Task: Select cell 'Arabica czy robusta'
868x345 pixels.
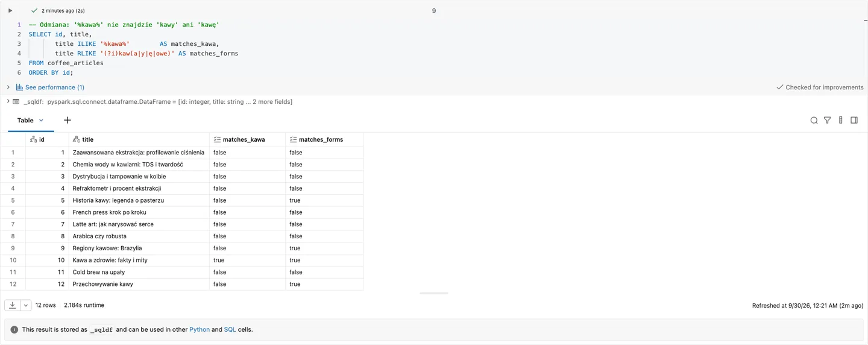Action: (x=139, y=236)
